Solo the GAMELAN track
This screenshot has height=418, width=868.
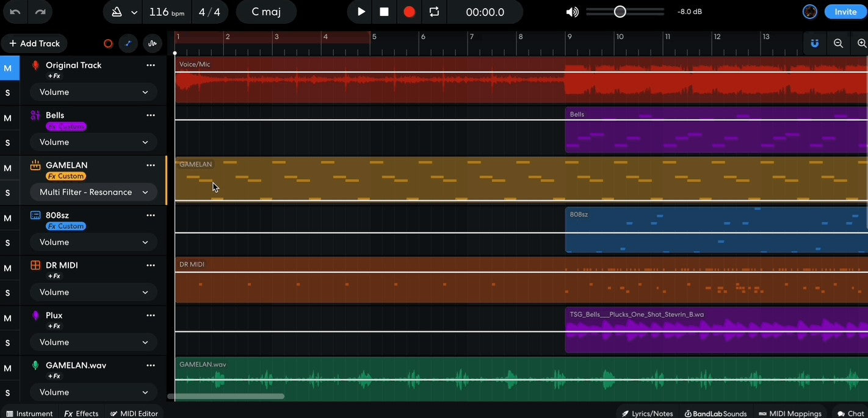[9, 192]
